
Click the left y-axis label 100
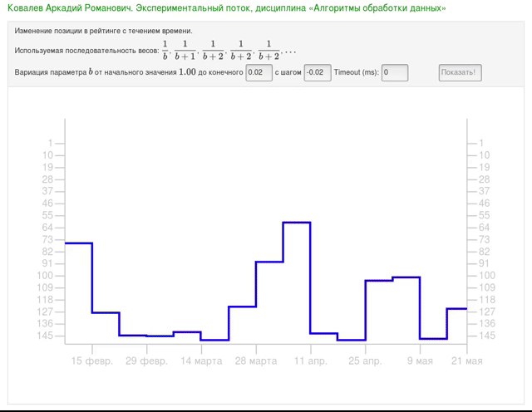pos(45,275)
